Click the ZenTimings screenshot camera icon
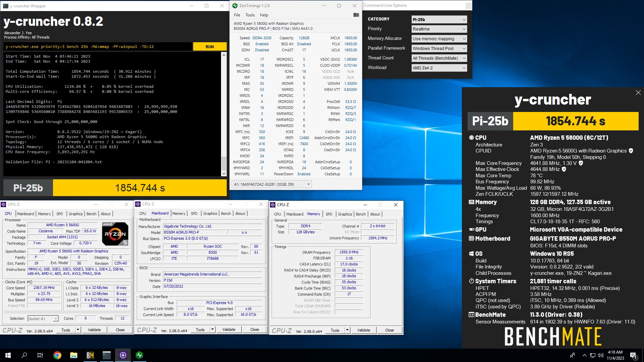The image size is (644, 362). [356, 15]
